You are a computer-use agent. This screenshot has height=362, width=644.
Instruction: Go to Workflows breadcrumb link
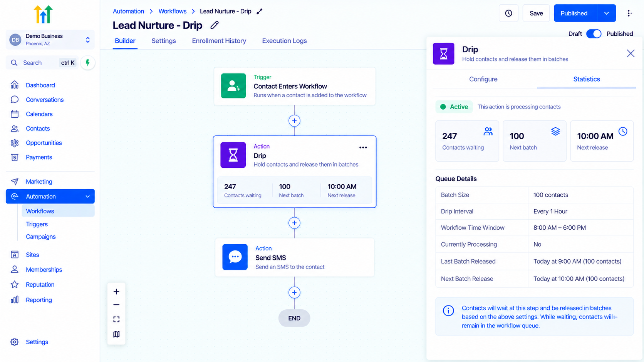click(172, 12)
